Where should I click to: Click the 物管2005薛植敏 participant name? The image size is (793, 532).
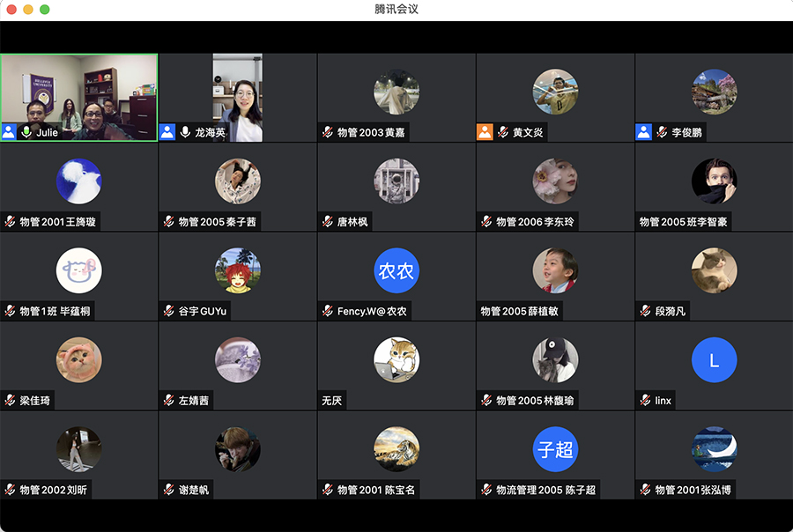click(x=520, y=311)
